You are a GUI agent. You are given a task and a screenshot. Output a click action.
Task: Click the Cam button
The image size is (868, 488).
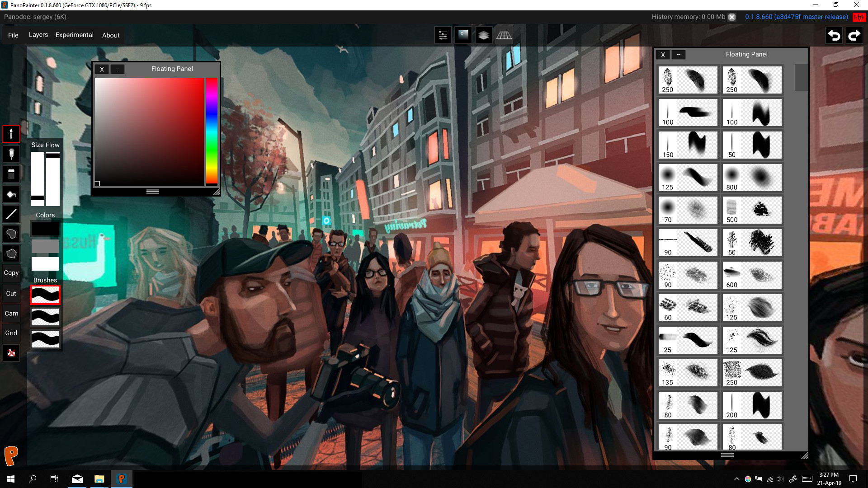pyautogui.click(x=11, y=313)
